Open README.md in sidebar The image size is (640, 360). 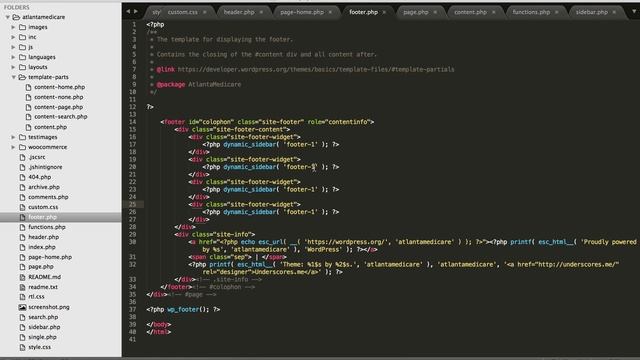click(x=44, y=277)
